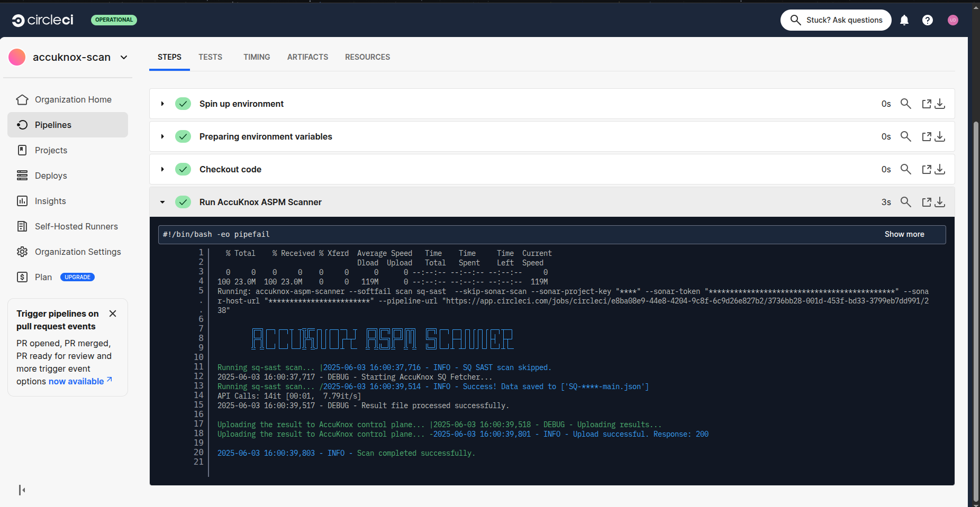980x507 pixels.
Task: Click the OPERATIONAL status badge
Action: 114,20
